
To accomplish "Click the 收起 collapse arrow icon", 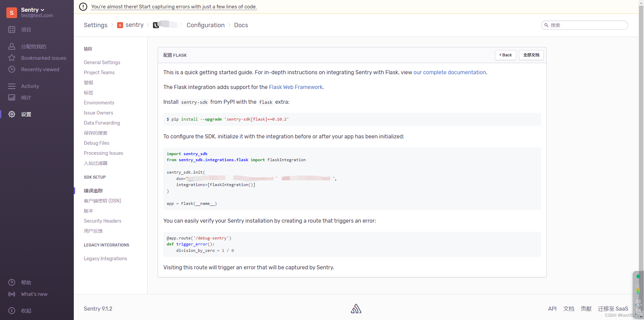I will click(x=12, y=311).
